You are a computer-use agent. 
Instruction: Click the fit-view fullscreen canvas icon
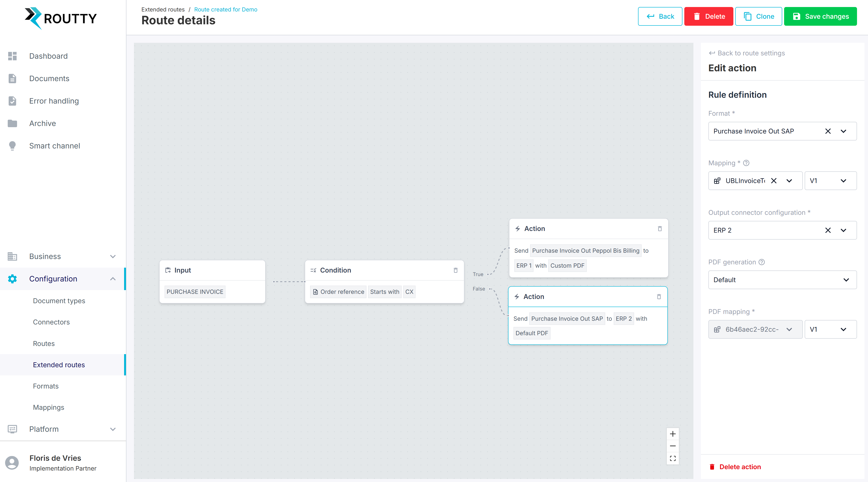click(x=673, y=458)
